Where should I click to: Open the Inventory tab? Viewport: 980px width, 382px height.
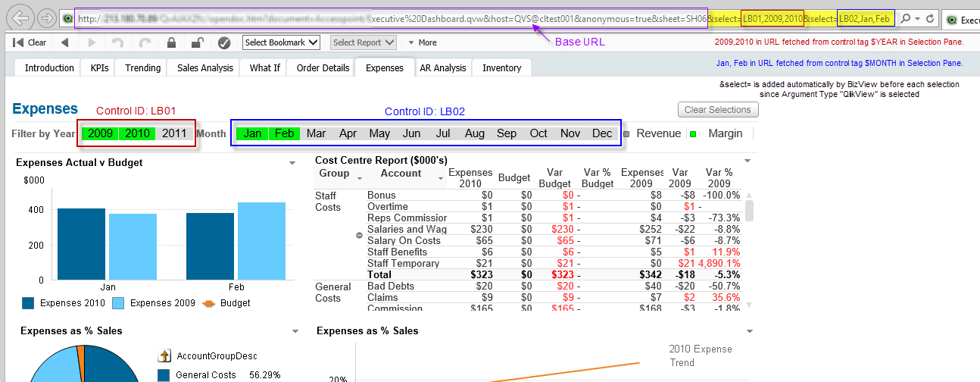click(x=502, y=67)
